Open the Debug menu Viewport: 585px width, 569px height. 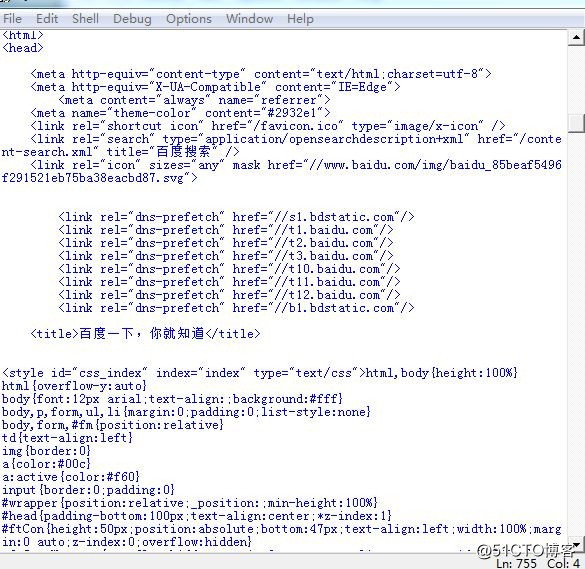tap(132, 19)
